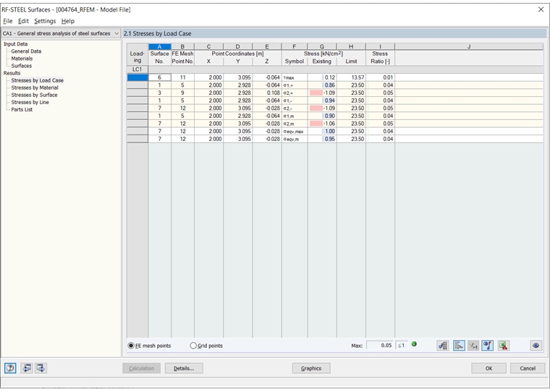Click the Graphics button
Screen dimensions: 550x392
pos(311,369)
